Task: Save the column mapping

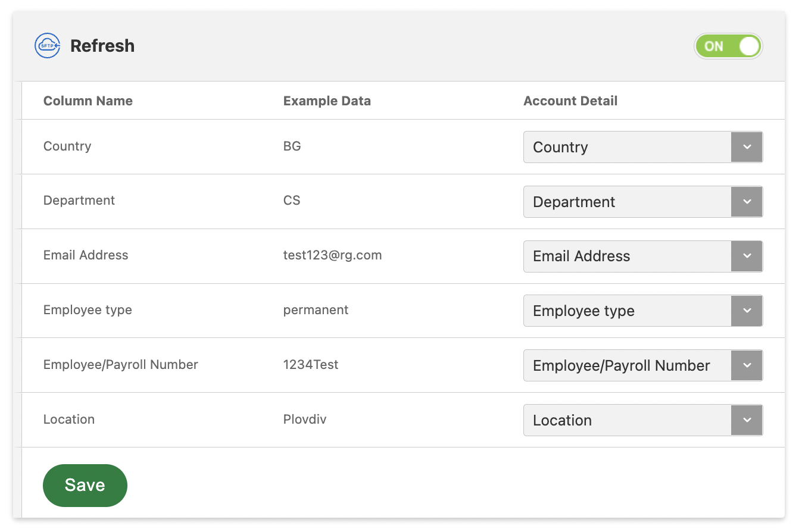Action: coord(85,486)
